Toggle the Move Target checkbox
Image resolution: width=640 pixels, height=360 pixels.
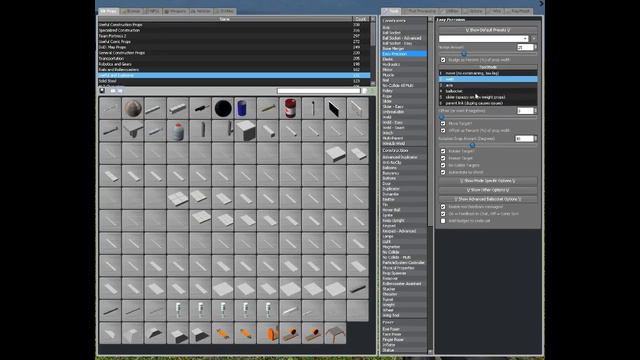443,123
